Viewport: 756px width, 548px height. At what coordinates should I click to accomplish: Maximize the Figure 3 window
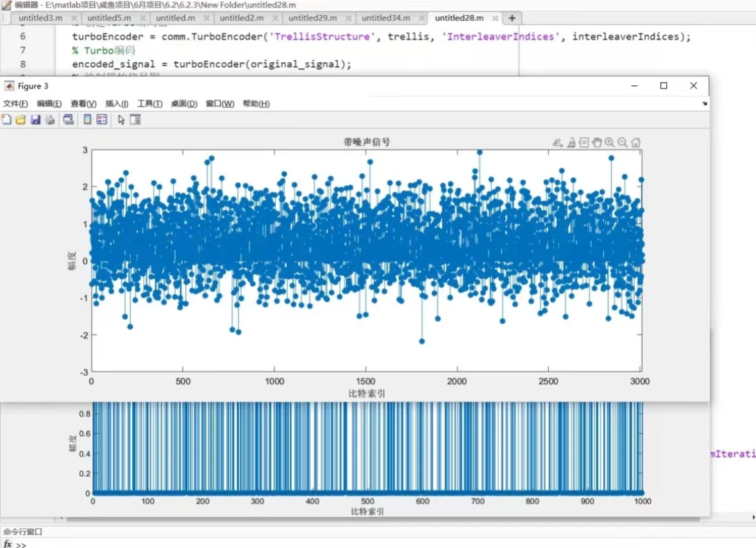[x=664, y=86]
